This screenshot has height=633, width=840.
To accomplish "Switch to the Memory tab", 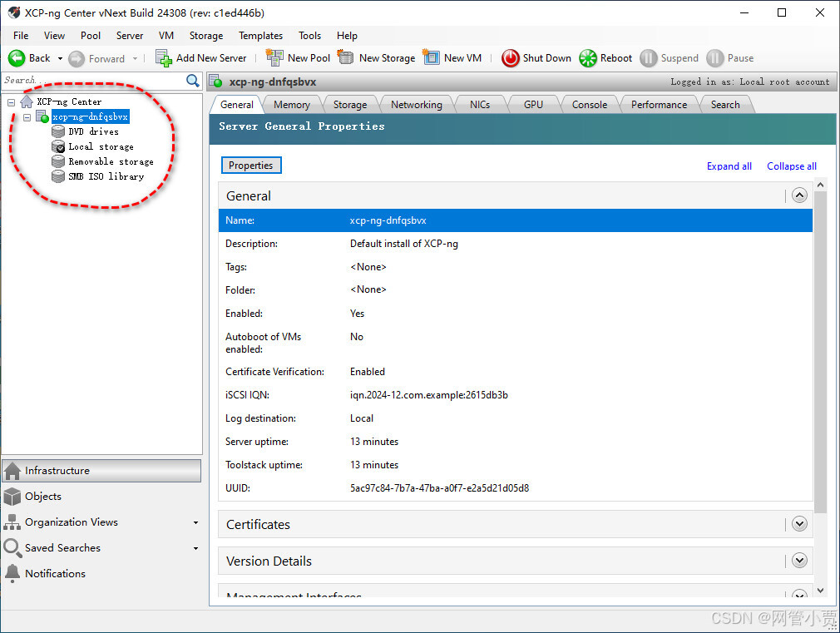I will point(292,105).
